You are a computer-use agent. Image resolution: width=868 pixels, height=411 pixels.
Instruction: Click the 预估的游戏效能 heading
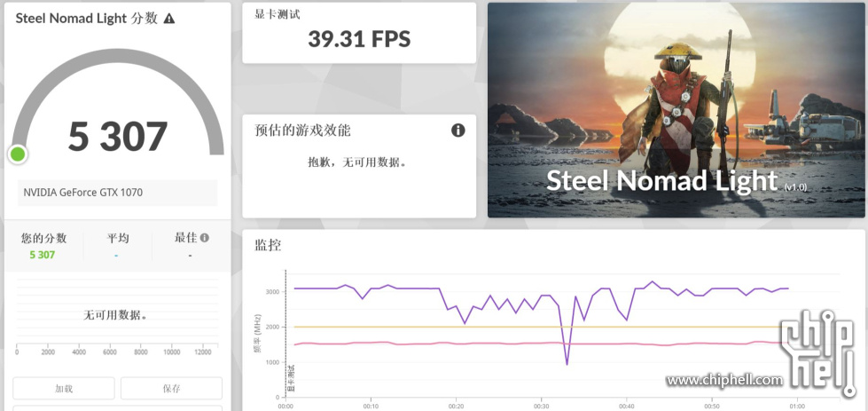point(302,130)
